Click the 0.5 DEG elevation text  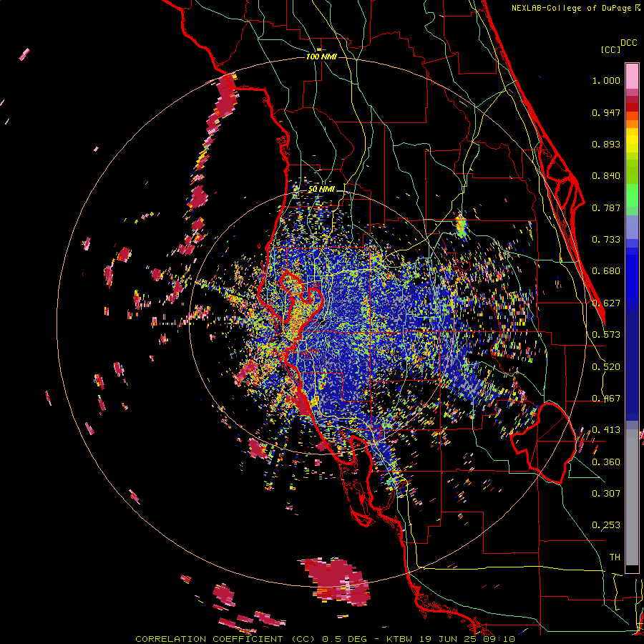pyautogui.click(x=345, y=639)
